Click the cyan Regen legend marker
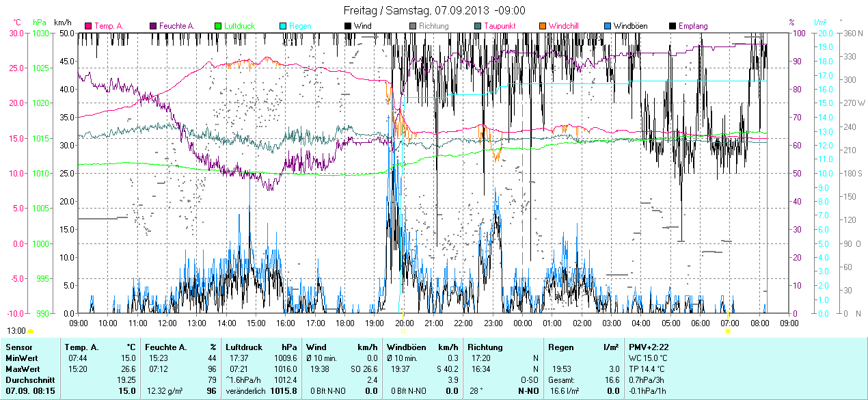The image size is (868, 400). 284,26
